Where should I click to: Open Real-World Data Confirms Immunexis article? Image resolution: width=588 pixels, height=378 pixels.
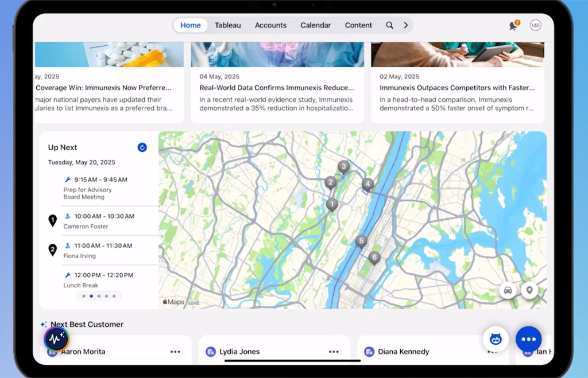pyautogui.click(x=277, y=83)
